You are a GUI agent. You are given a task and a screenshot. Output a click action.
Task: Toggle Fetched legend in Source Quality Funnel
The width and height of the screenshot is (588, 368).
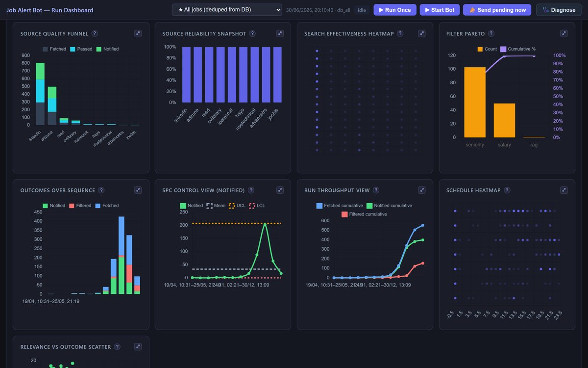(54, 49)
